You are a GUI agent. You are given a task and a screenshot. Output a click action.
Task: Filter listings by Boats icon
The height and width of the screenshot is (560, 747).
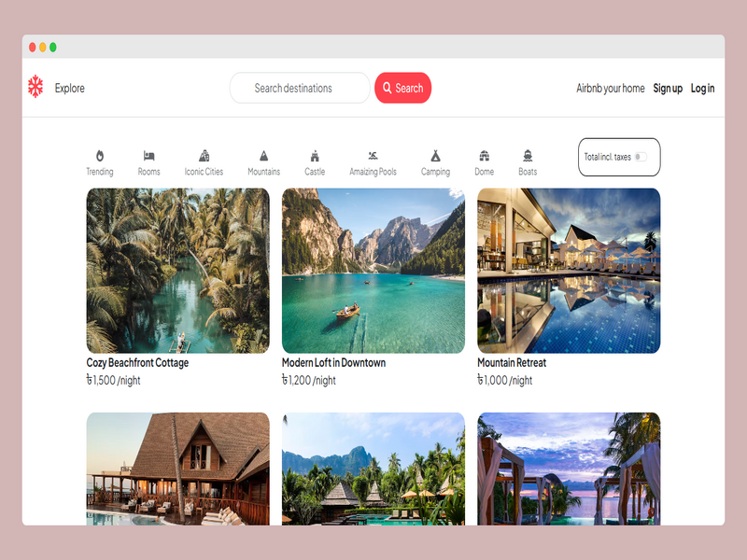528,156
